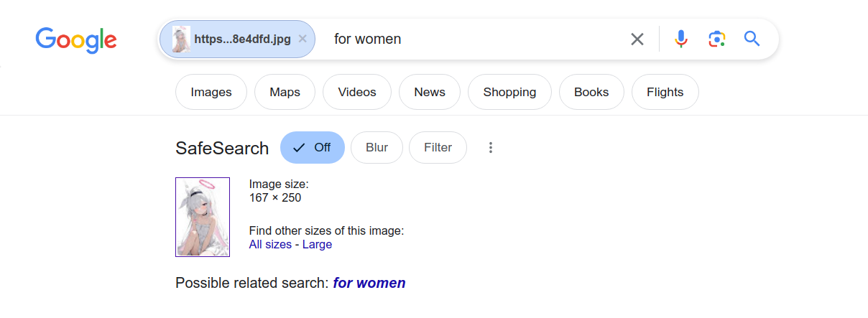Click the All sizes link
Viewport: 868px width, 318px height.
click(x=270, y=245)
